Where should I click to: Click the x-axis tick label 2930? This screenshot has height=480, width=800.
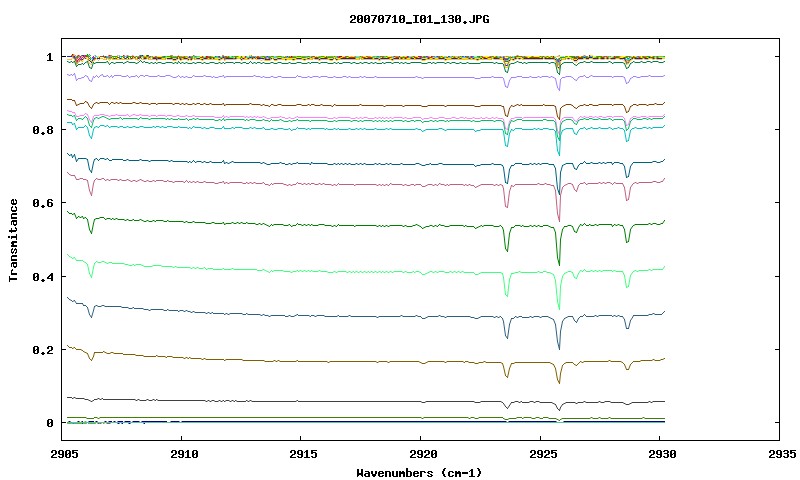(x=663, y=454)
